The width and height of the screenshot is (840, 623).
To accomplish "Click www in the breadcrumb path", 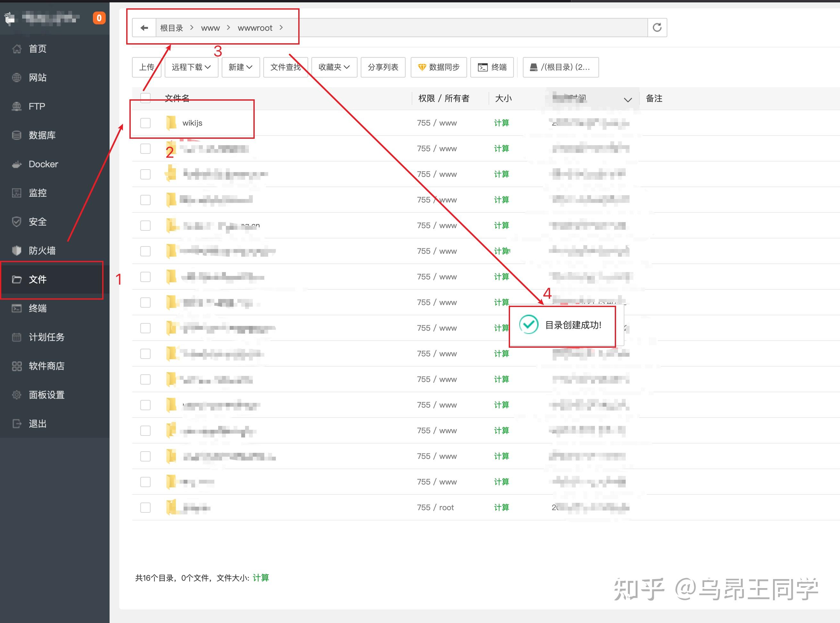I will [210, 28].
